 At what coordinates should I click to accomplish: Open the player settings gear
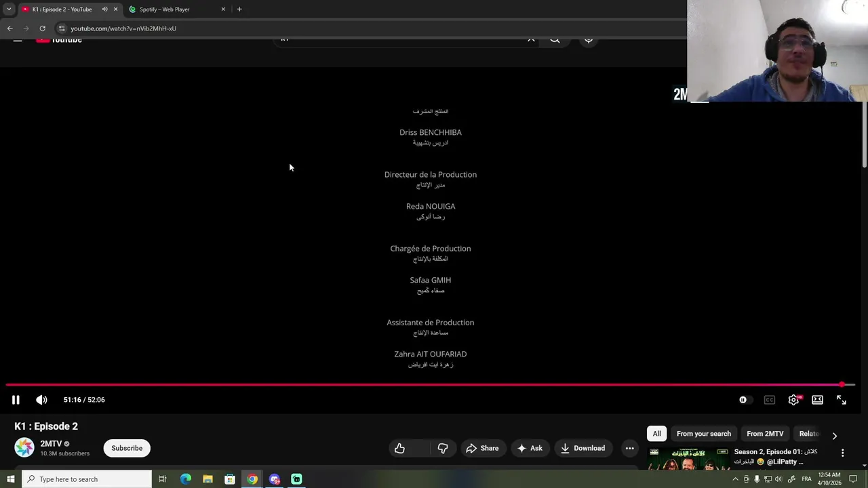tap(793, 400)
